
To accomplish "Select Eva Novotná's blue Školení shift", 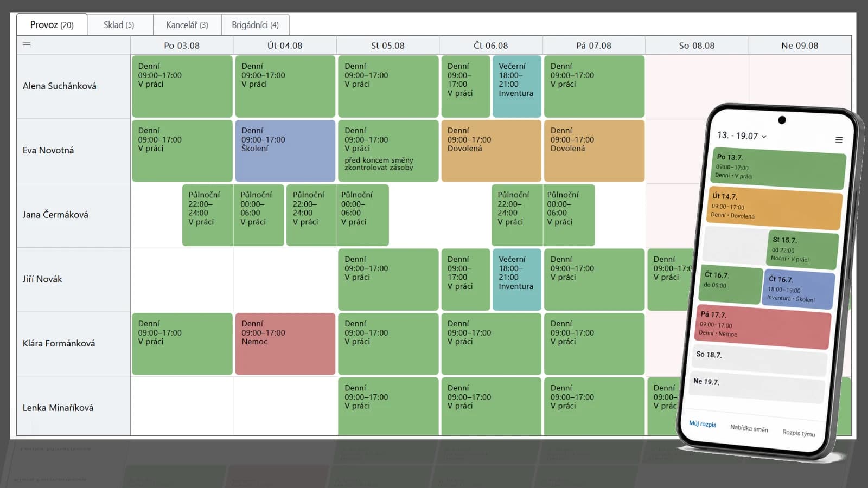I will click(285, 151).
